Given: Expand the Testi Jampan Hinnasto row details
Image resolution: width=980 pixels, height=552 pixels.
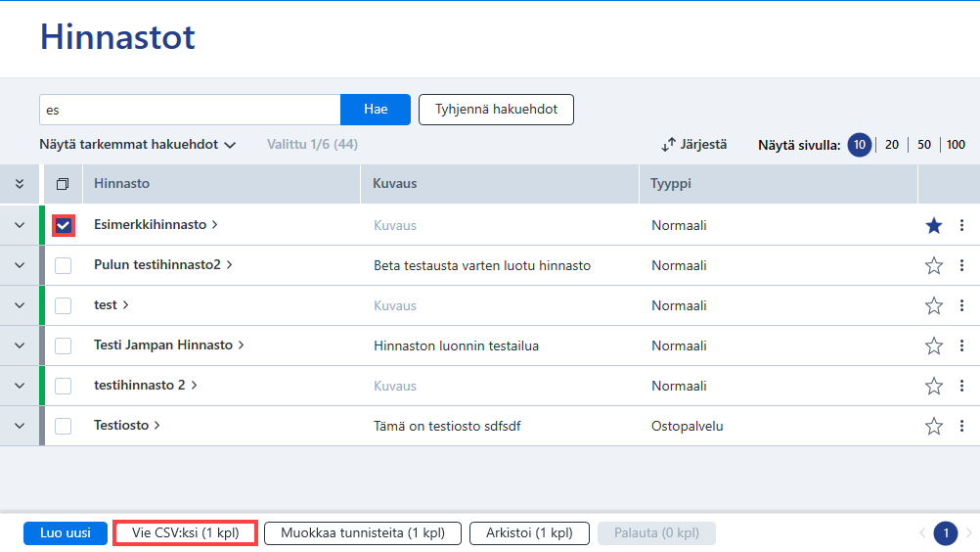Looking at the screenshot, I should (x=20, y=345).
